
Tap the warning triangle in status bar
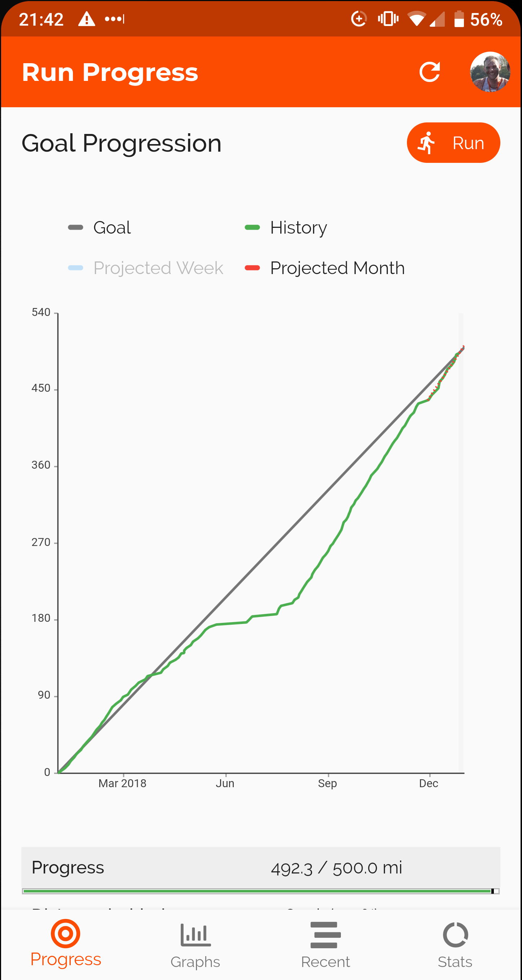click(87, 19)
